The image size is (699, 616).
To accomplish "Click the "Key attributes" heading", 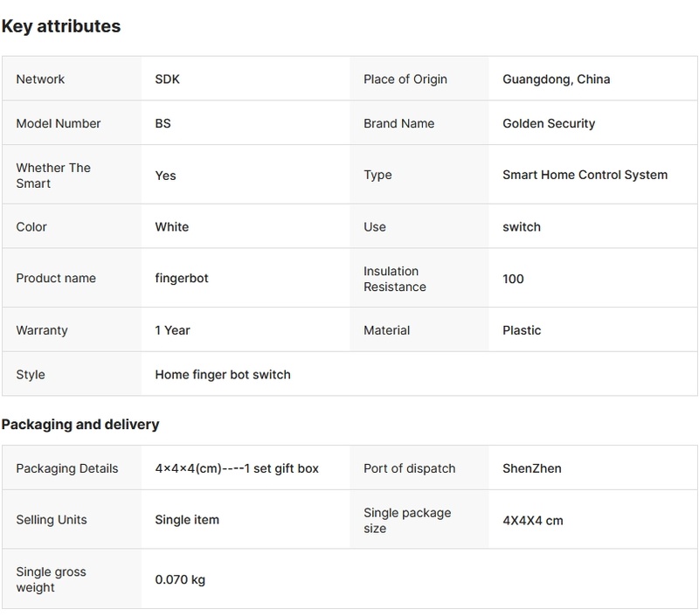I will tap(61, 26).
